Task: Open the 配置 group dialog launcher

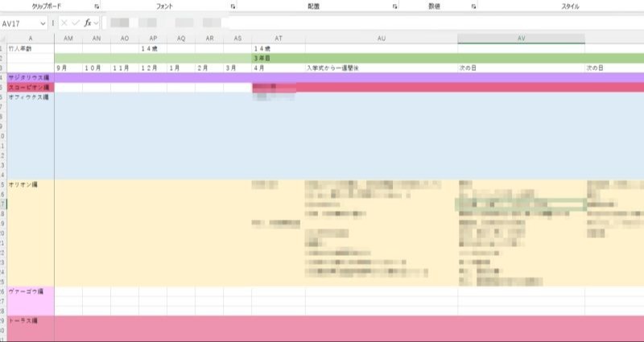Action: (395, 6)
